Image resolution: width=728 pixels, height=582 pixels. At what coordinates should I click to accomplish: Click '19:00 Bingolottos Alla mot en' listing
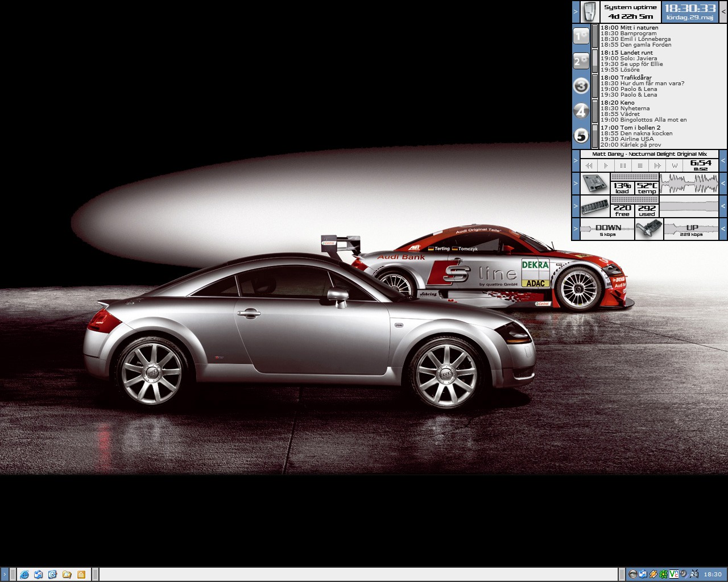[643, 119]
